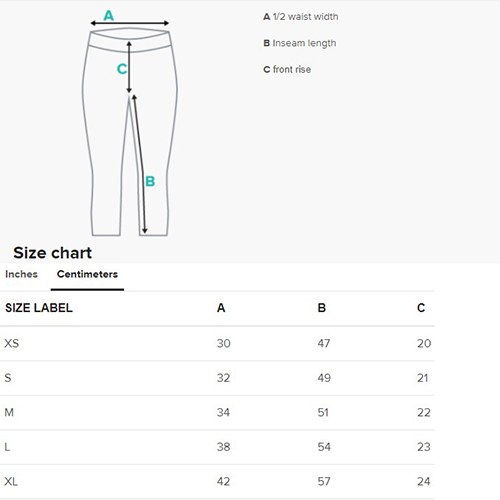Image resolution: width=500 pixels, height=500 pixels.
Task: Select the XS size row
Action: click(x=217, y=343)
